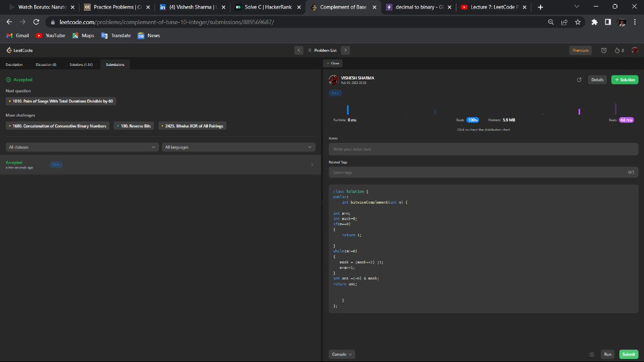Open the timer alarm clock icon
The image size is (644, 362).
tap(604, 50)
